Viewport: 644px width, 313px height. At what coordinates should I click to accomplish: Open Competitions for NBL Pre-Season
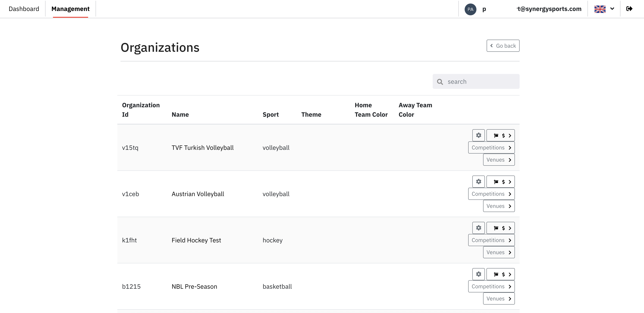[491, 287]
